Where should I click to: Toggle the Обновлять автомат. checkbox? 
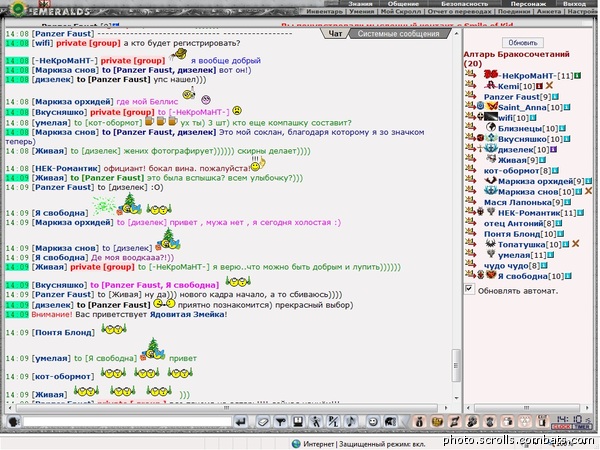point(469,289)
